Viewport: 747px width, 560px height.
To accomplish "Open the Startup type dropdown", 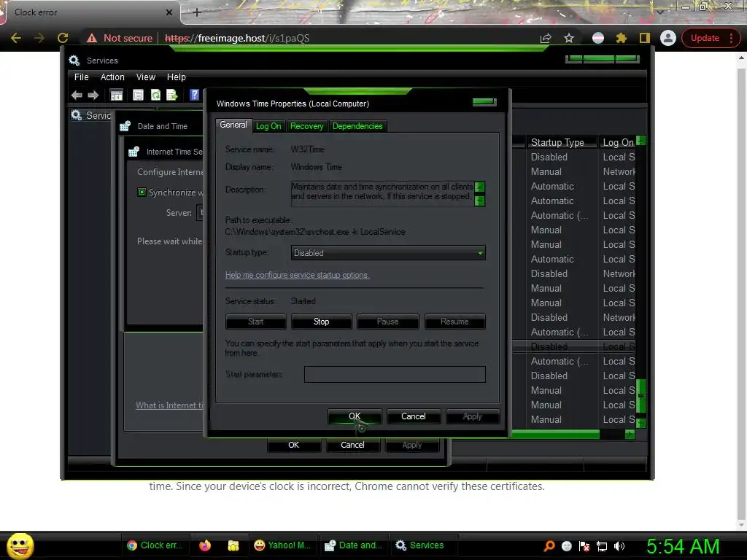I will click(x=388, y=253).
